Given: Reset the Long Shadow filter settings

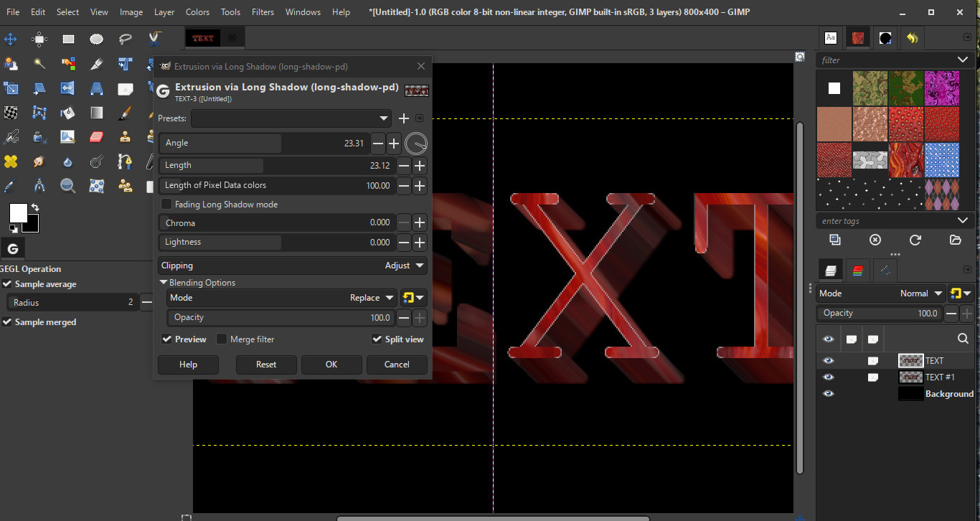Looking at the screenshot, I should point(266,365).
